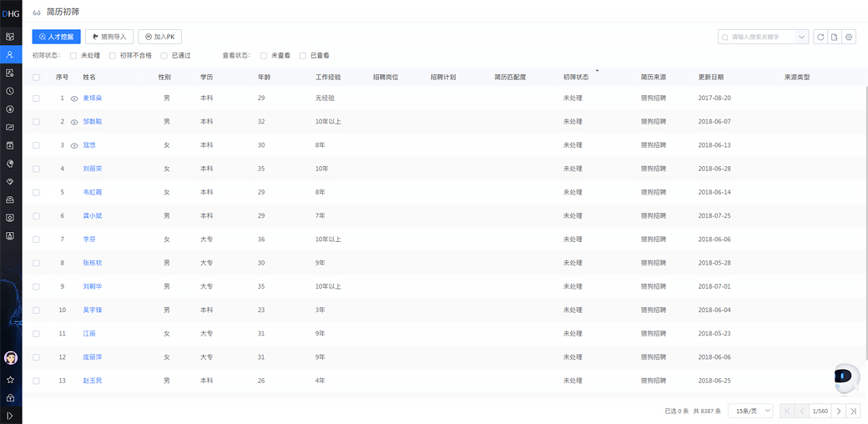Open the column settings gear icon
This screenshot has width=868, height=424.
(849, 37)
